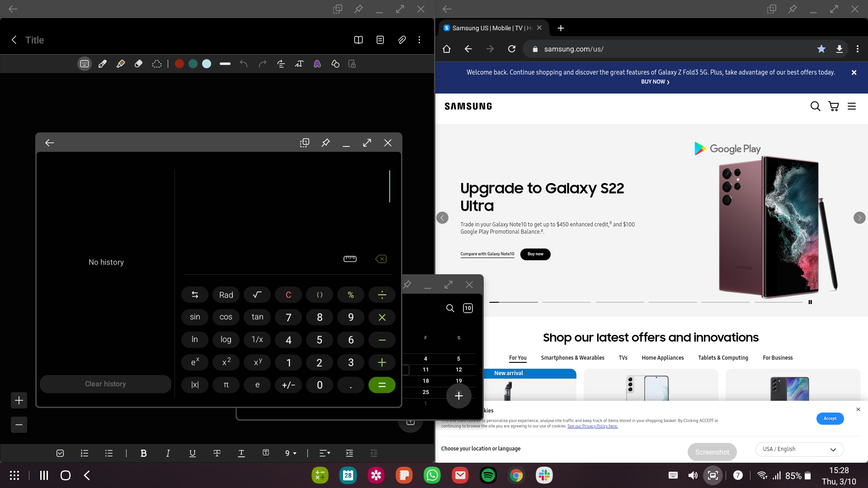This screenshot has width=868, height=488.
Task: Choose the lasso selection tool
Action: pyautogui.click(x=156, y=64)
